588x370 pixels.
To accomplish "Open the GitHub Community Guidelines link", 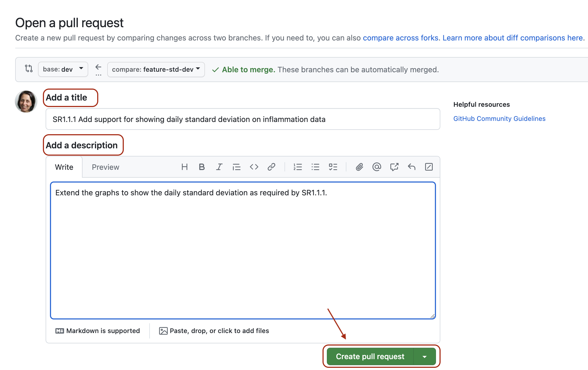I will (x=500, y=118).
